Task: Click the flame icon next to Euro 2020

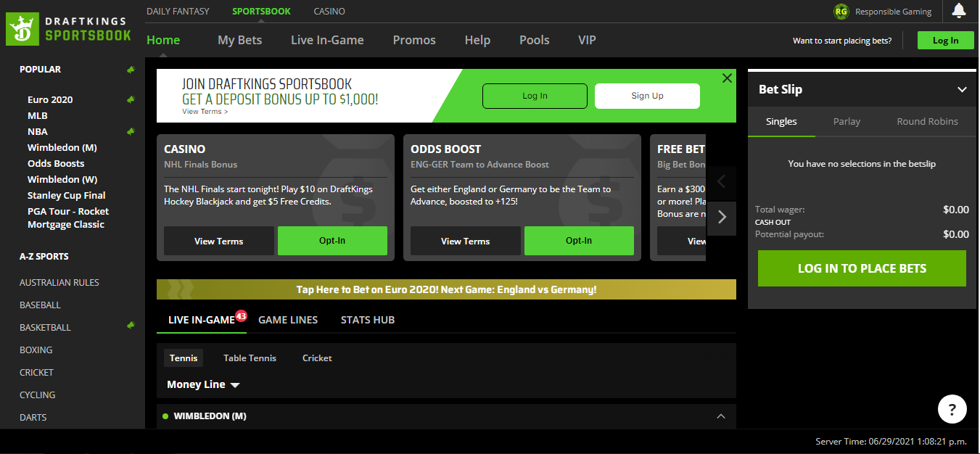Action: click(131, 99)
